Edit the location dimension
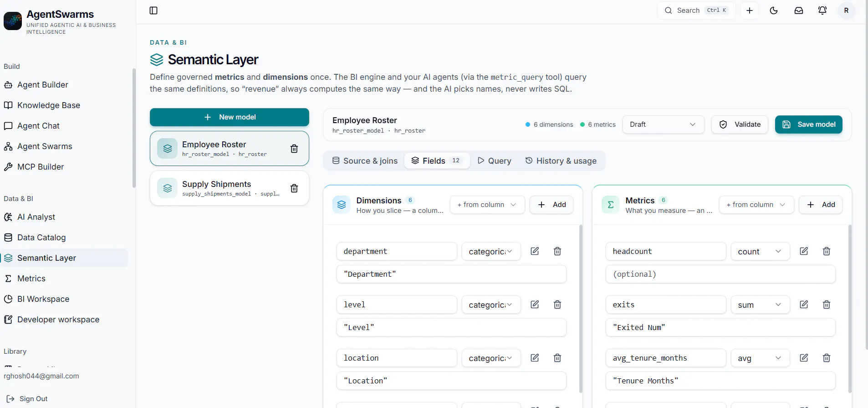The height and width of the screenshot is (408, 868). (535, 358)
